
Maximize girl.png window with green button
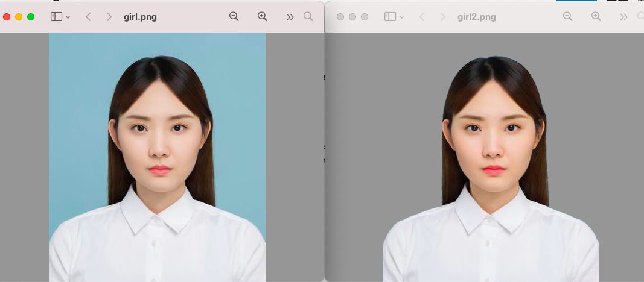click(x=31, y=17)
